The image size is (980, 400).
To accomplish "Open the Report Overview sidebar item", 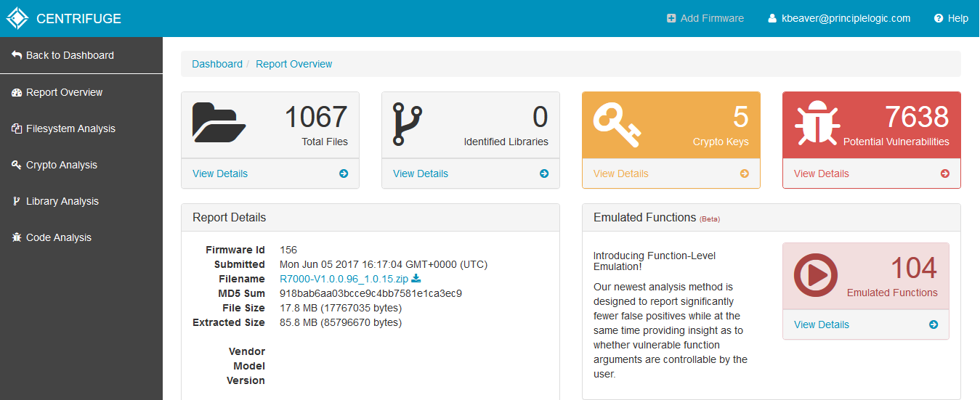I will (81, 92).
